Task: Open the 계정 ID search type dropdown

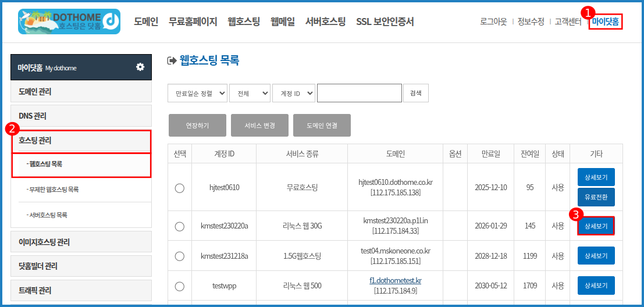Action: coord(293,93)
